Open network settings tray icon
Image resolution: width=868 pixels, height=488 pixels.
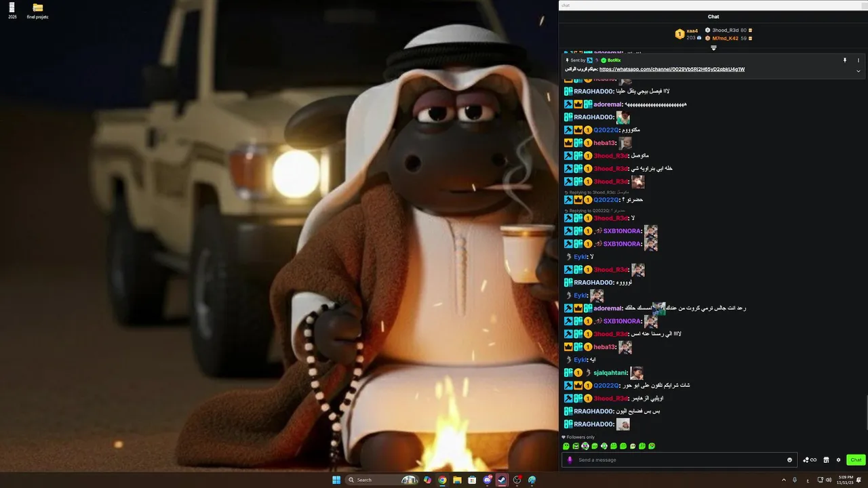click(820, 480)
